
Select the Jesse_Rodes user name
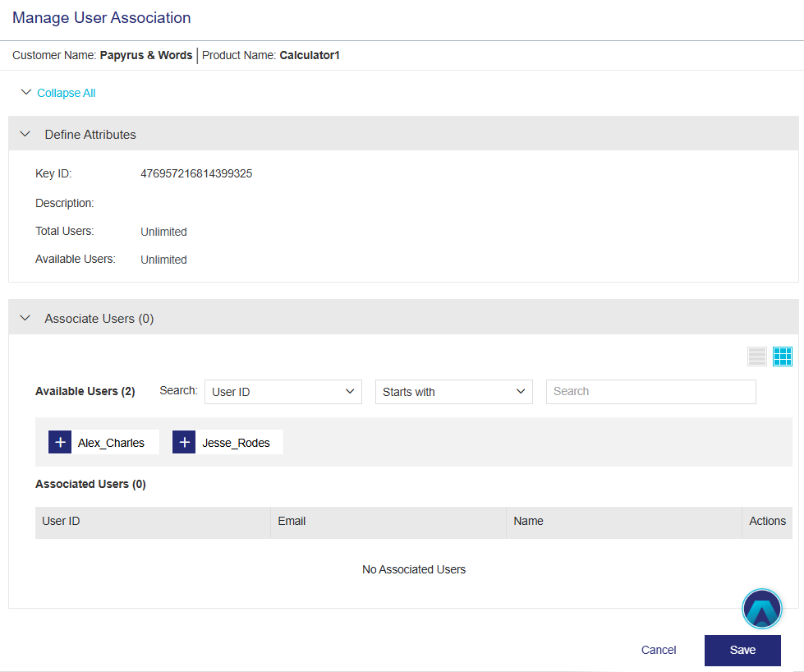pos(236,443)
